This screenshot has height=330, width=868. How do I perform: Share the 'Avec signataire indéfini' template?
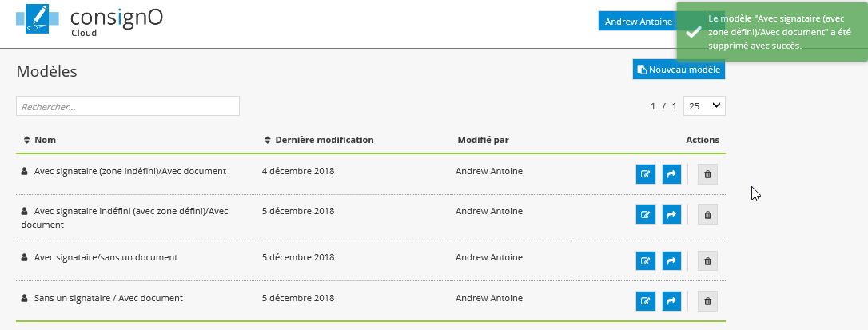point(671,214)
